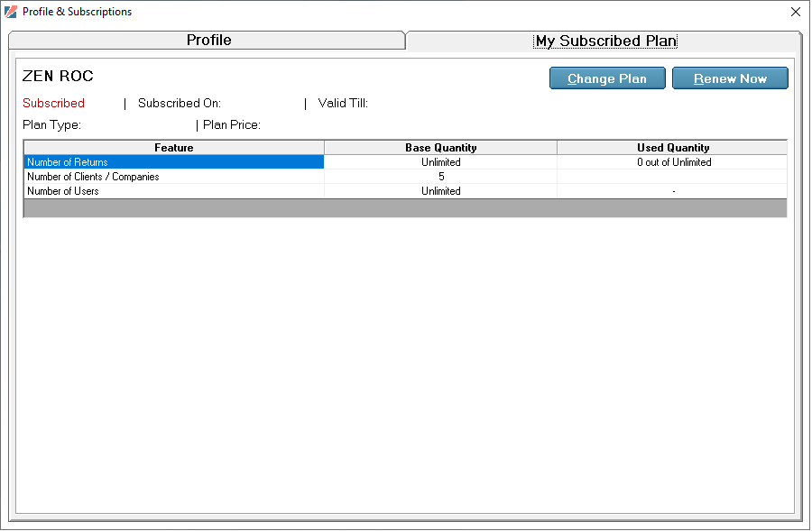This screenshot has height=531, width=812.
Task: Click the Renew Now button
Action: 730,78
